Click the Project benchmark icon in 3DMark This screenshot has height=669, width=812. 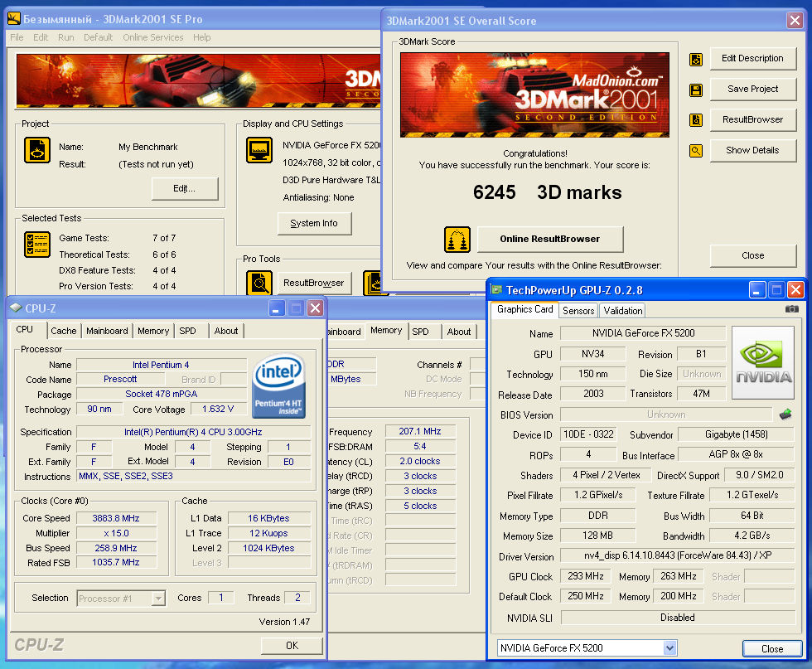37,150
